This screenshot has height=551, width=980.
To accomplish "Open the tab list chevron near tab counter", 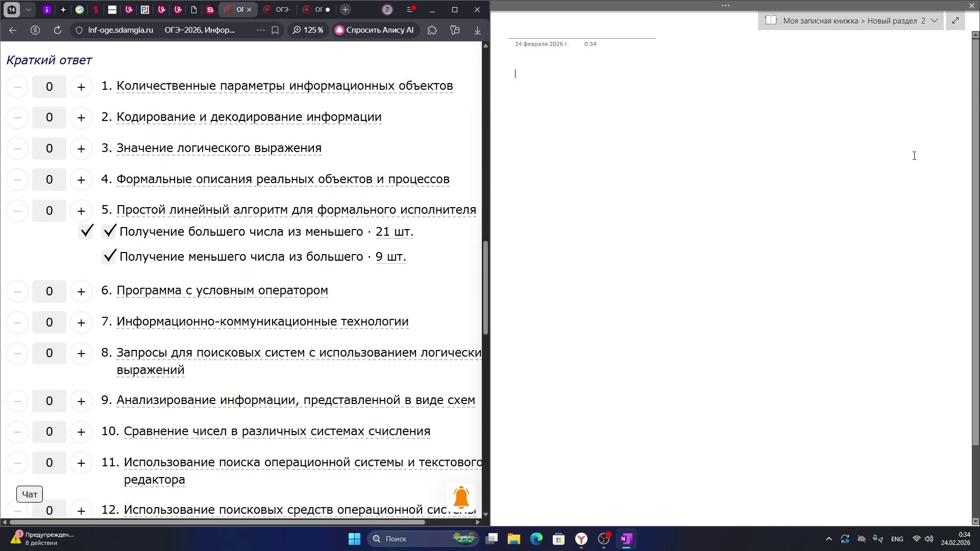I will [29, 9].
